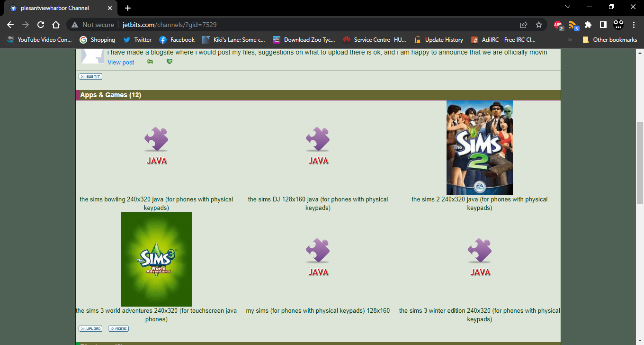The width and height of the screenshot is (644, 345).
Task: Open the AdiIRC bookmark
Action: 503,40
